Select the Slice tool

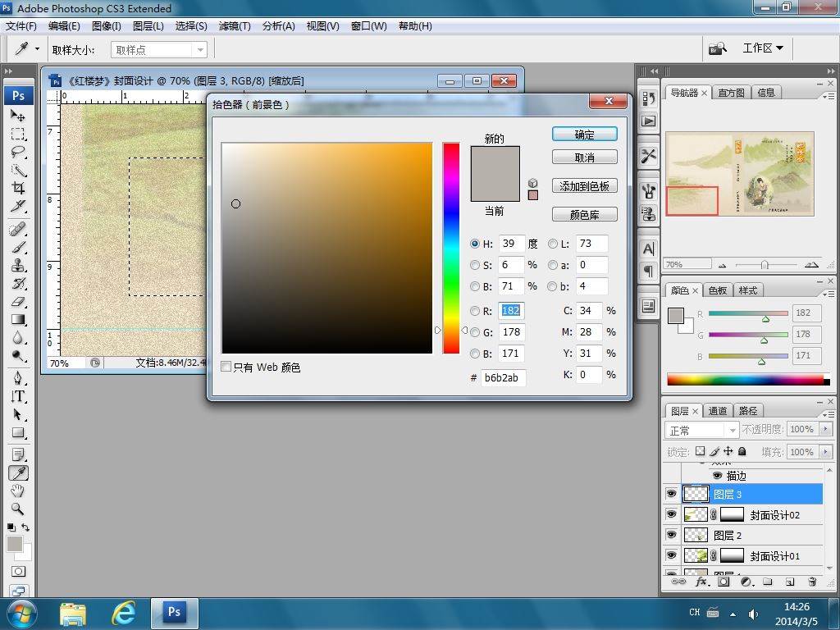[18, 206]
